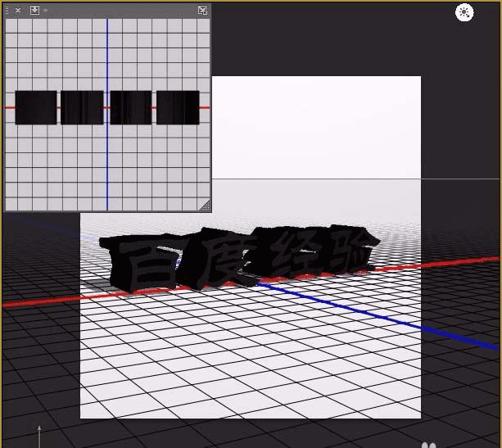Click the blue Z axis in secondary view

pyautogui.click(x=107, y=160)
